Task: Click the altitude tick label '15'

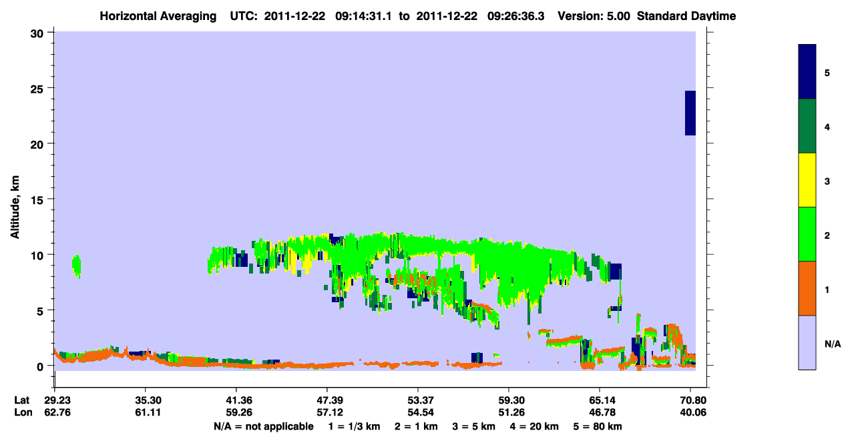Action: click(x=39, y=199)
